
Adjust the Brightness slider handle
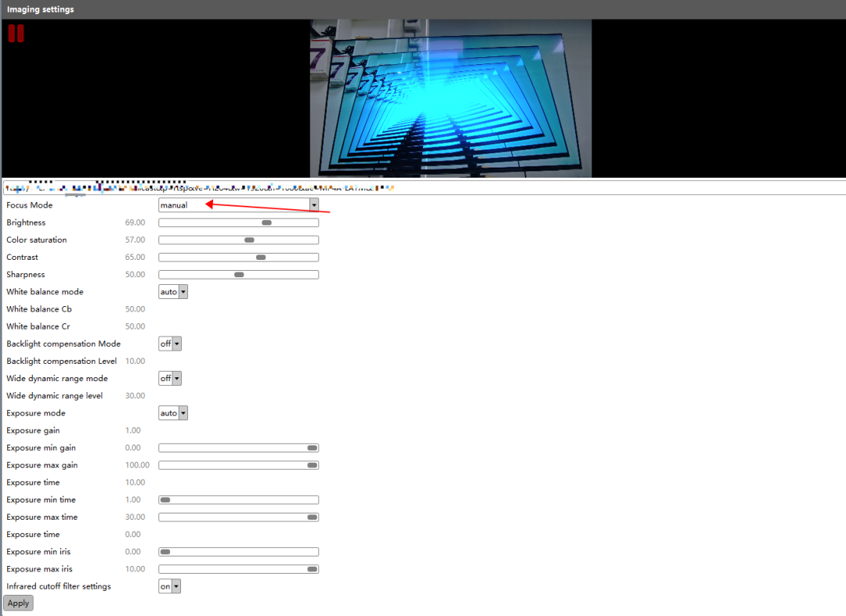coord(266,222)
